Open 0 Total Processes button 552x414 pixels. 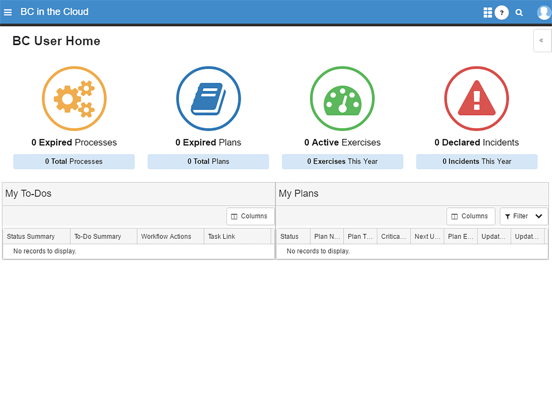click(74, 161)
